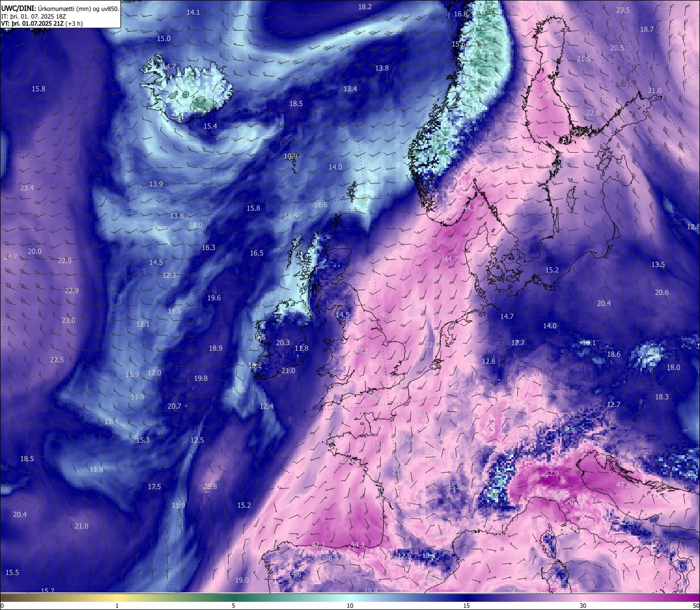Click the 18.3 value label

point(662,397)
